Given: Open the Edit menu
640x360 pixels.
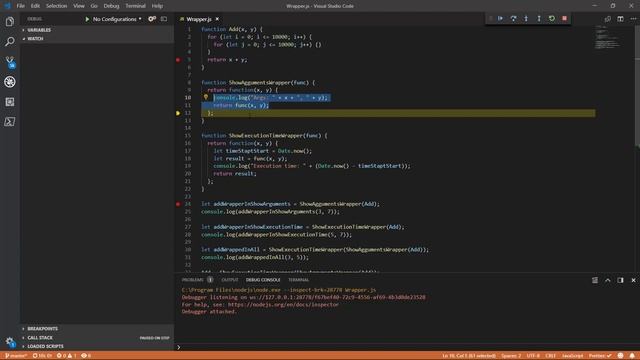Looking at the screenshot, I should tap(36, 6).
